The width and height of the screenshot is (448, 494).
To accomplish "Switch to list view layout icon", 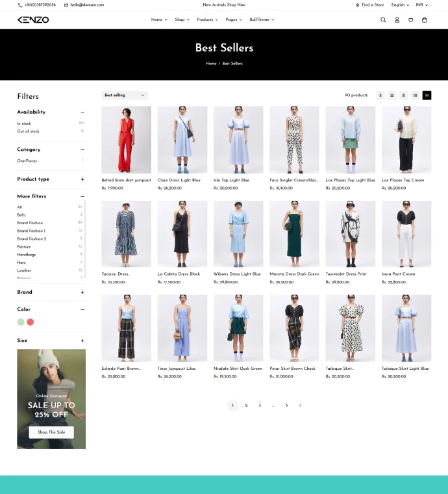I will (x=392, y=95).
